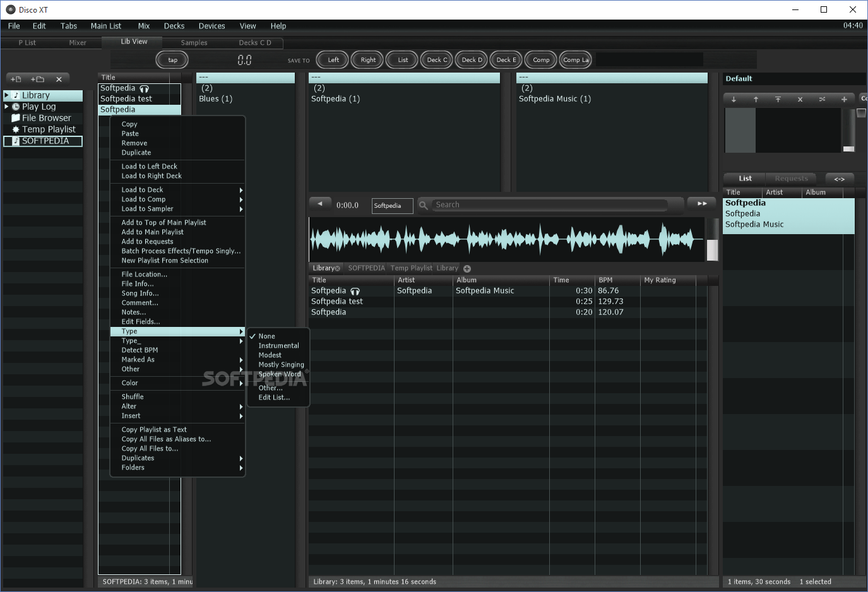
Task: Delete the selected sidebar item with the X icon
Action: click(x=59, y=80)
